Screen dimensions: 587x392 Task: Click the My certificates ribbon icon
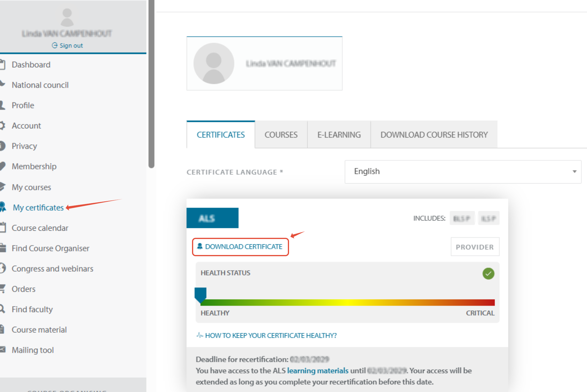(x=3, y=207)
